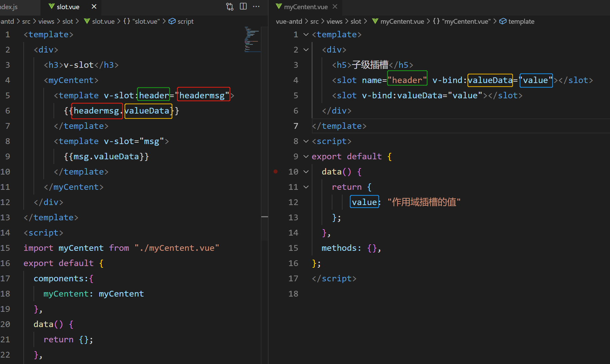Click '<myCentent>' opening tag on line 4

pos(71,80)
